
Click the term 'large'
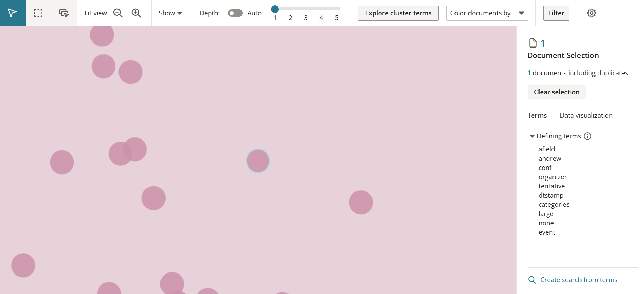546,214
